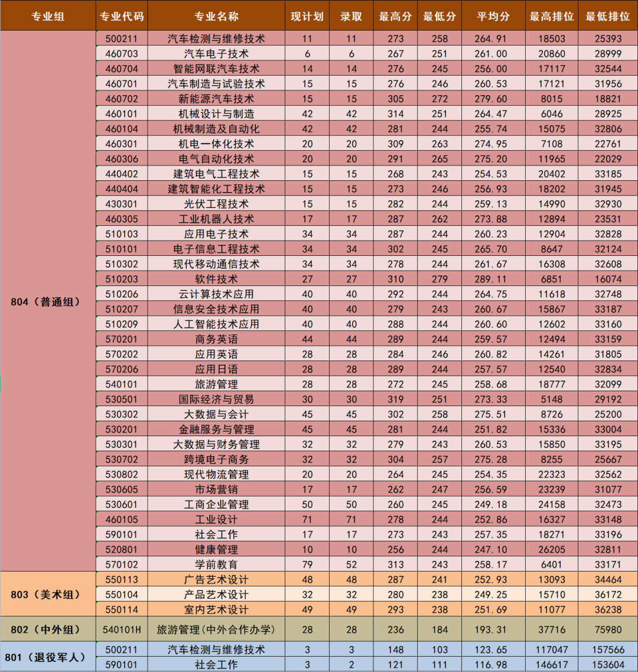Click major name 工业机器人技术
This screenshot has width=638, height=672.
[216, 219]
